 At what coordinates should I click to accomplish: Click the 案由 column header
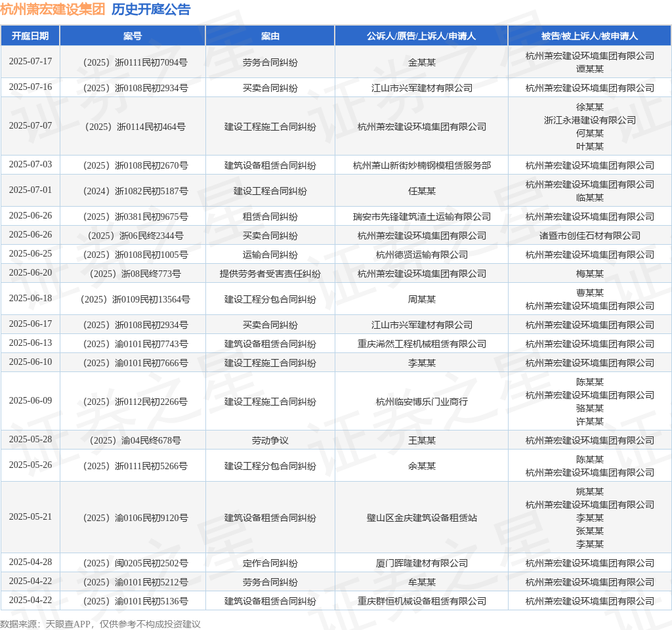[x=270, y=36]
